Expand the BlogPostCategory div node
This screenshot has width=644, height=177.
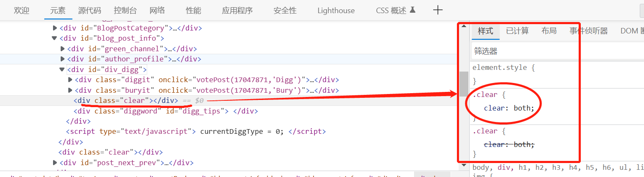pyautogui.click(x=55, y=28)
